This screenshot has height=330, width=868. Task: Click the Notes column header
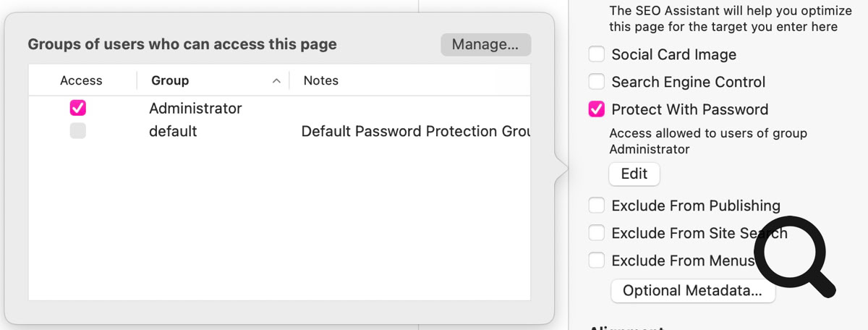(321, 81)
